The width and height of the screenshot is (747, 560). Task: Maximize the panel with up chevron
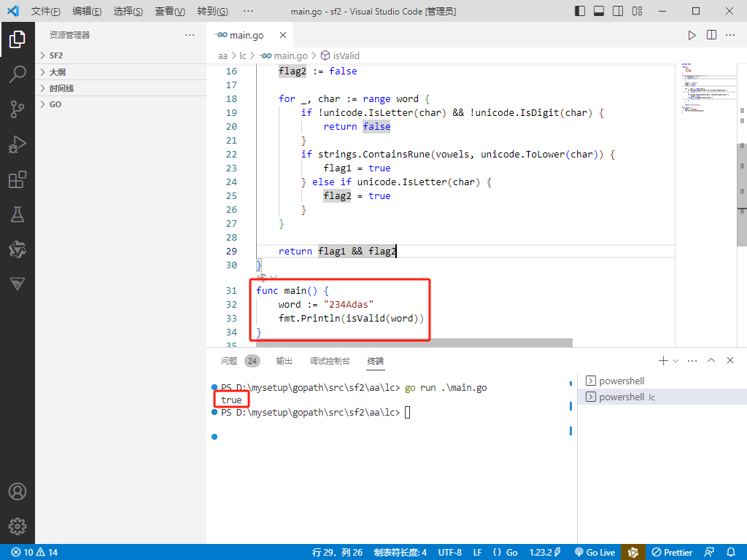[711, 360]
